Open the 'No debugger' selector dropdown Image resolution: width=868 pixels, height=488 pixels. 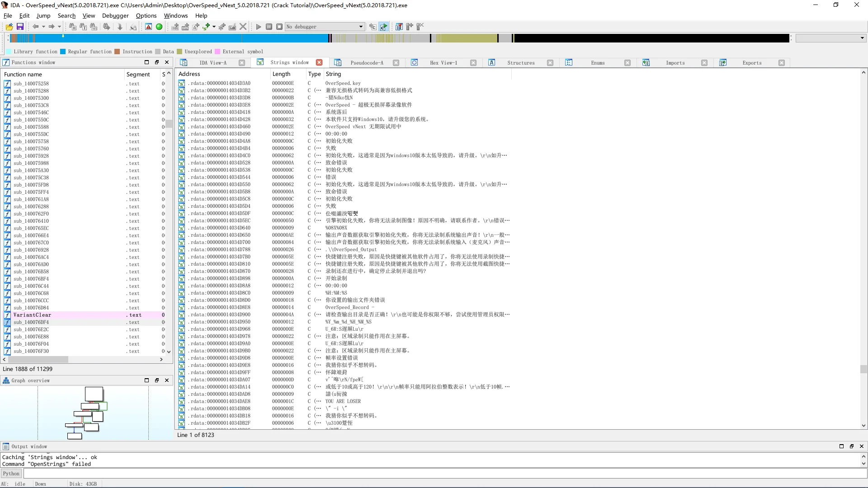[325, 27]
